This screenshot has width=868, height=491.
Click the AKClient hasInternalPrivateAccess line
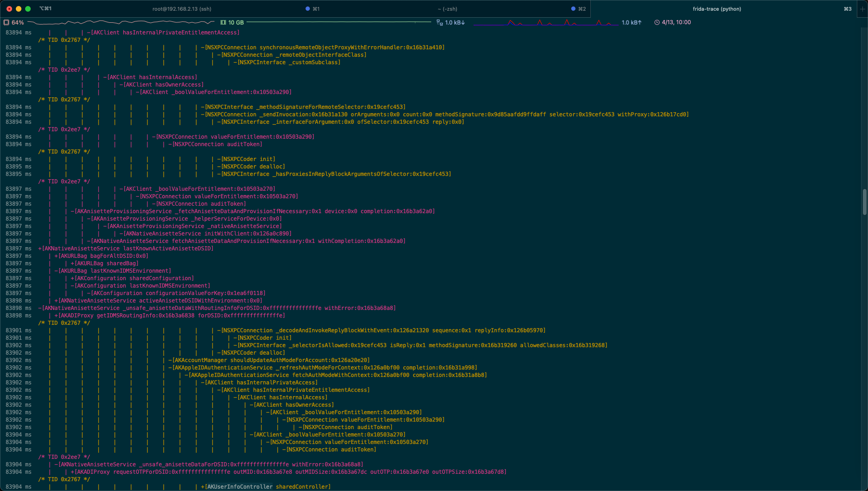click(259, 383)
